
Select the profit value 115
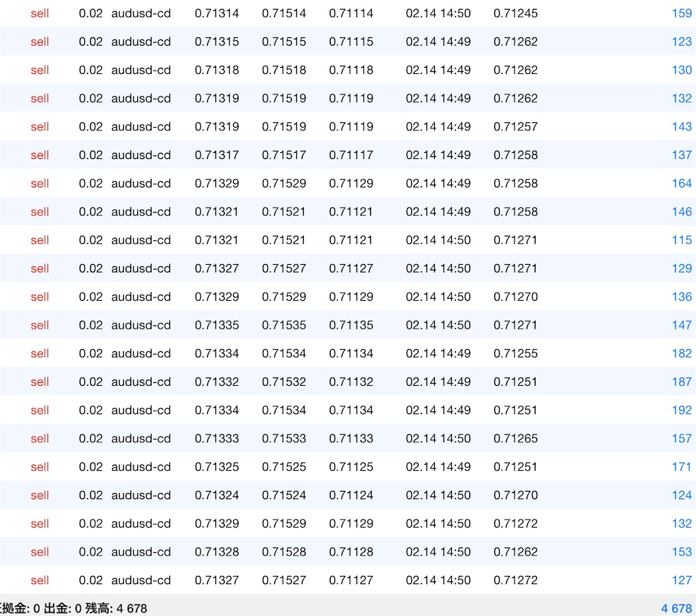coord(682,240)
